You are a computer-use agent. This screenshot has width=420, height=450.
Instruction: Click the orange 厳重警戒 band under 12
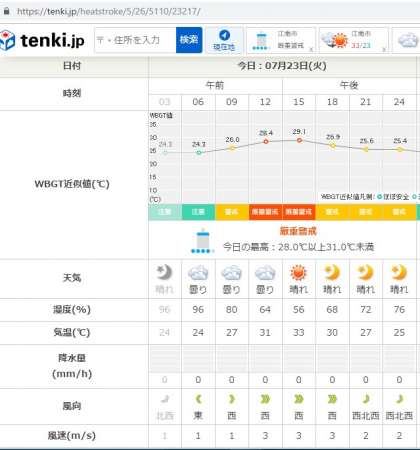click(x=266, y=212)
